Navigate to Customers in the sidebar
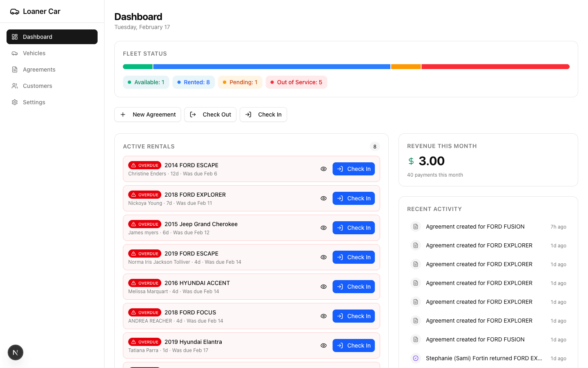Viewport: 588px width, 368px height. coord(52,86)
